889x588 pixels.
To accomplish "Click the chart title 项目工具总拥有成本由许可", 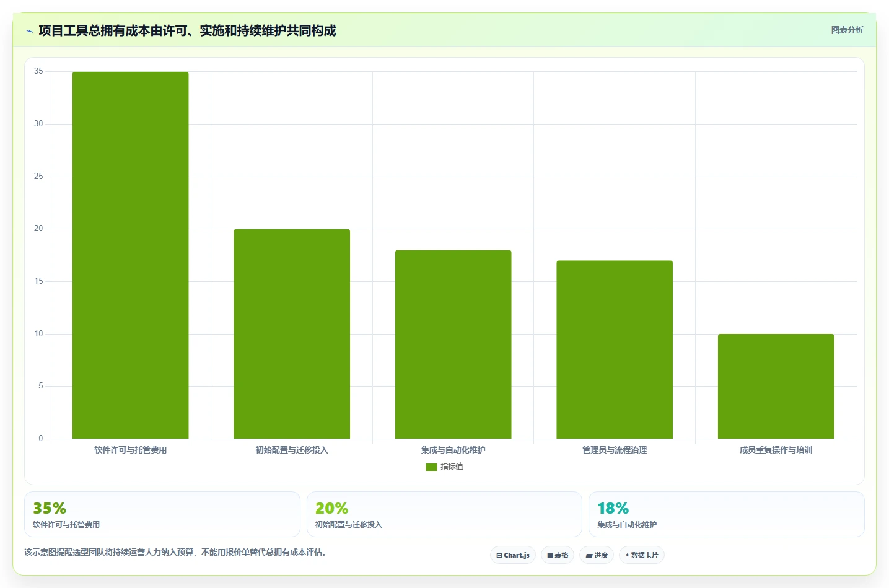I will click(x=187, y=30).
